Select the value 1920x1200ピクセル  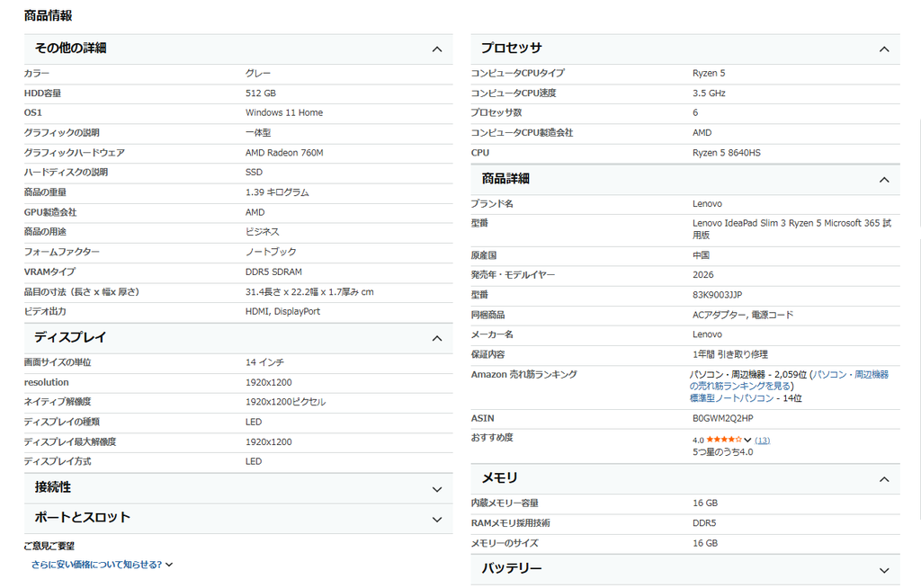(285, 402)
